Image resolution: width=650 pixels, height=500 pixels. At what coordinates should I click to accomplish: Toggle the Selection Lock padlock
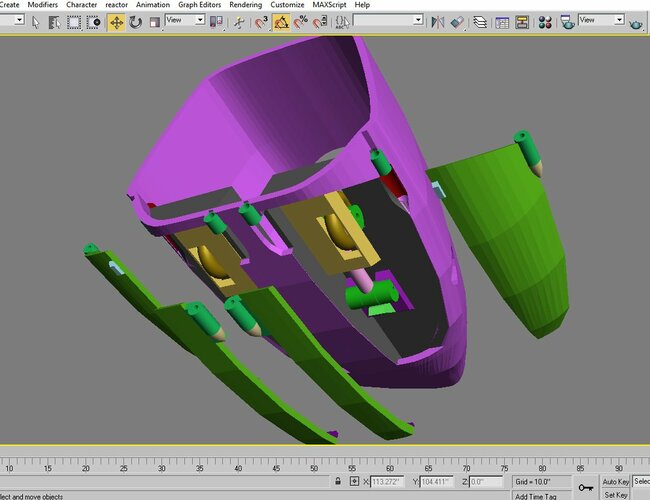click(338, 481)
